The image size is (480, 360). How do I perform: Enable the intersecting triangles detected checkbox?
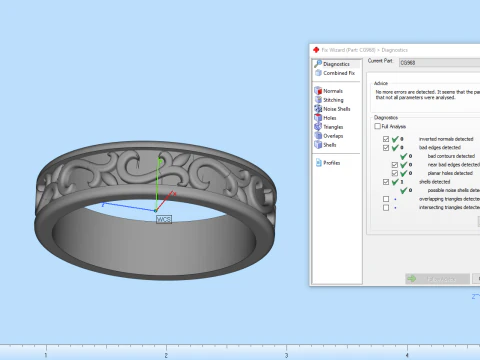386,208
